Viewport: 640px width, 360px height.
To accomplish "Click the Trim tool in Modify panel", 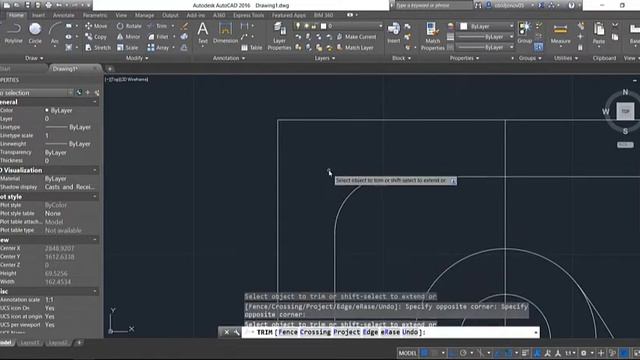I will 157,26.
